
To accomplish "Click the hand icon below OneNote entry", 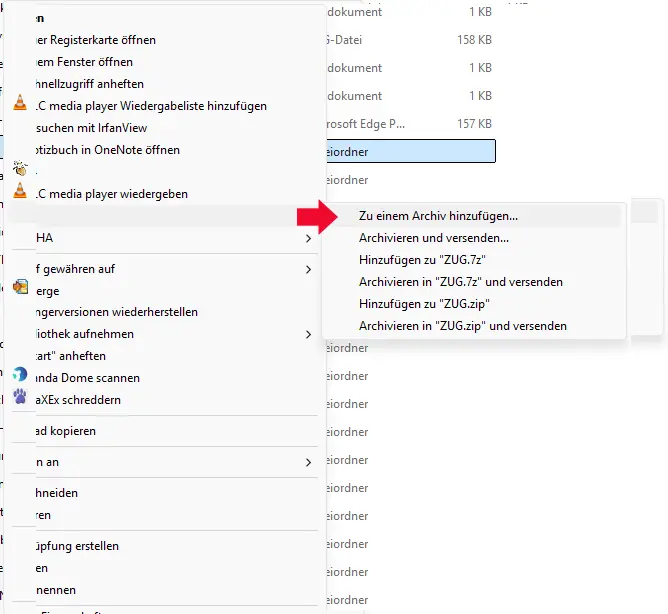I will click(20, 168).
